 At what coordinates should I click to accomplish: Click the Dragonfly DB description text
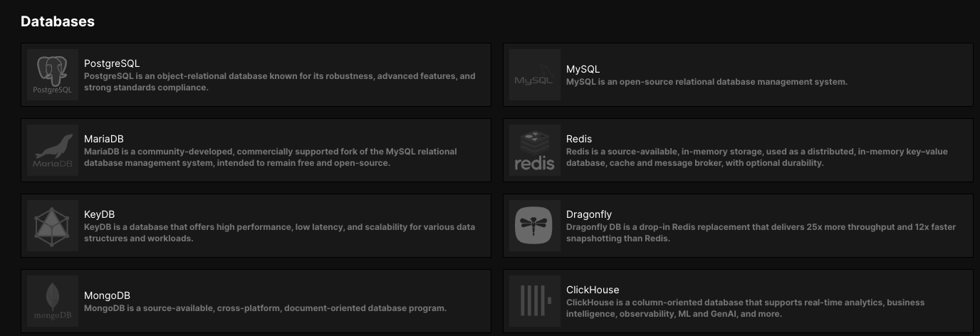coord(761,233)
